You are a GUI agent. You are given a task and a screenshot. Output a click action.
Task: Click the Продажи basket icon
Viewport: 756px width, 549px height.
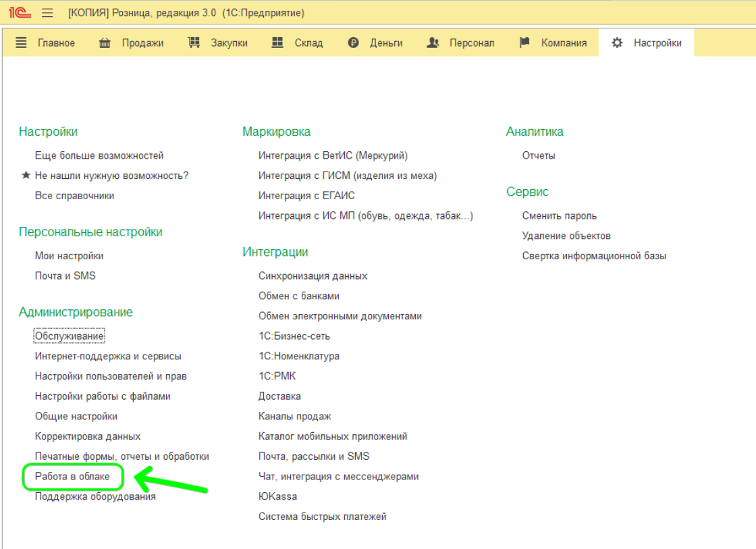click(x=105, y=43)
